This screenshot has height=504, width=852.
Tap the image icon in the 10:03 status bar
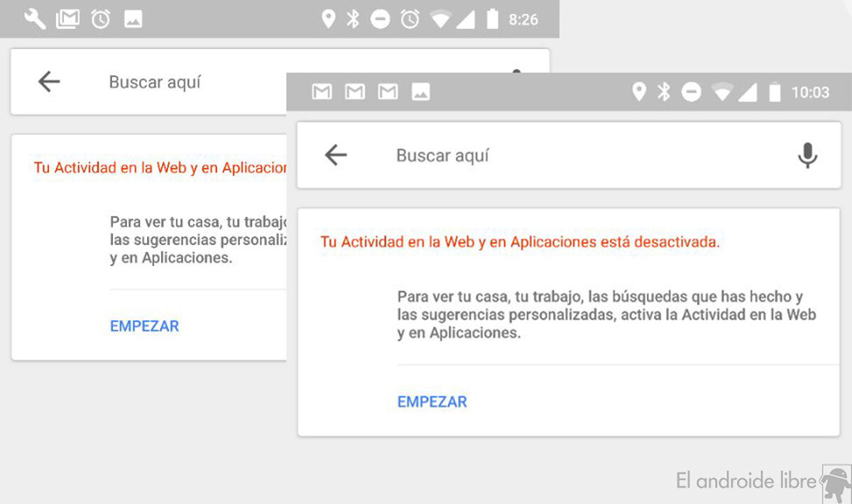coord(421,92)
